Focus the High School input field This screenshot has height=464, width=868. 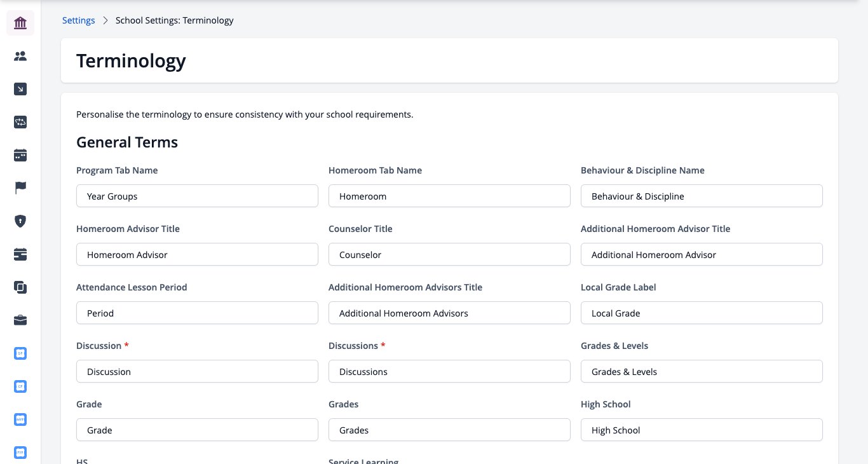(x=702, y=430)
